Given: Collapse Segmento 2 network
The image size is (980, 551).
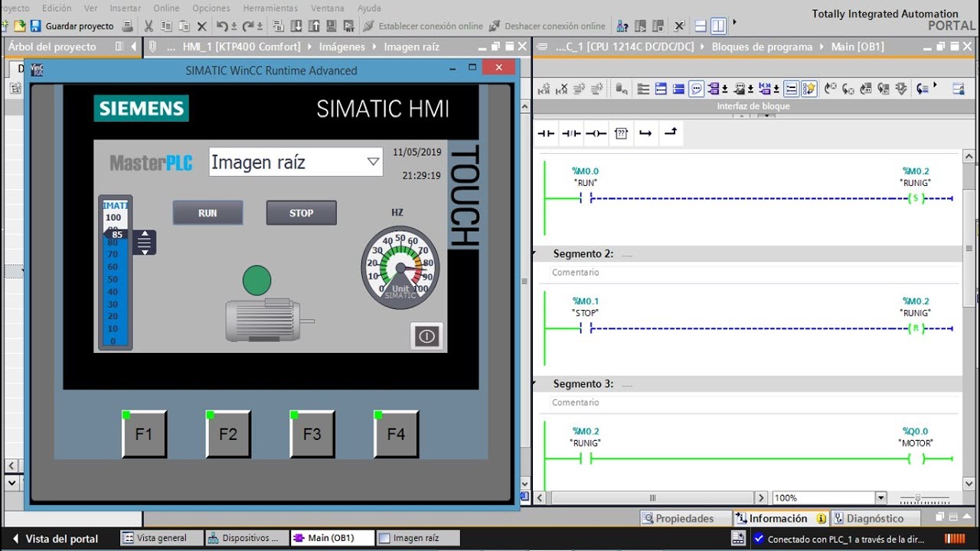Looking at the screenshot, I should click(x=534, y=253).
